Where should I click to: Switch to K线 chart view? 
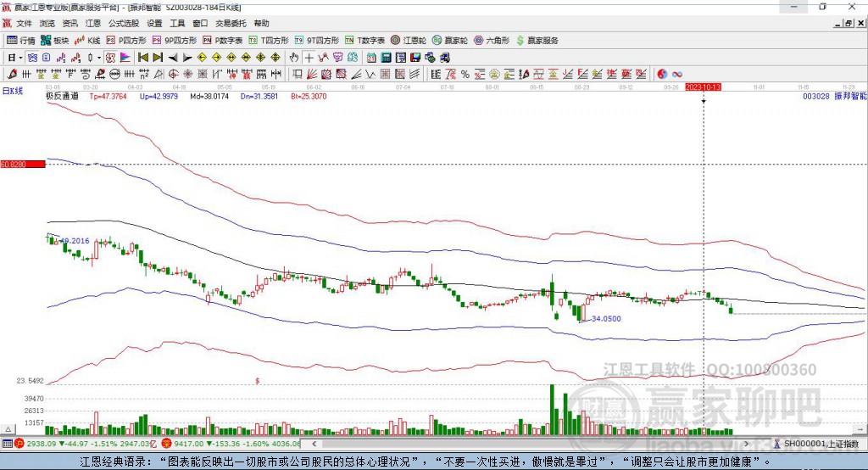(87, 41)
